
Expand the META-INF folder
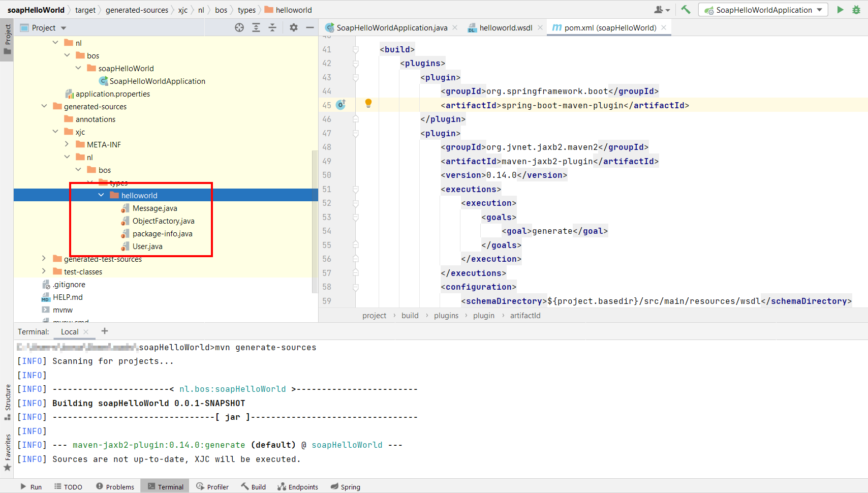[x=67, y=144]
